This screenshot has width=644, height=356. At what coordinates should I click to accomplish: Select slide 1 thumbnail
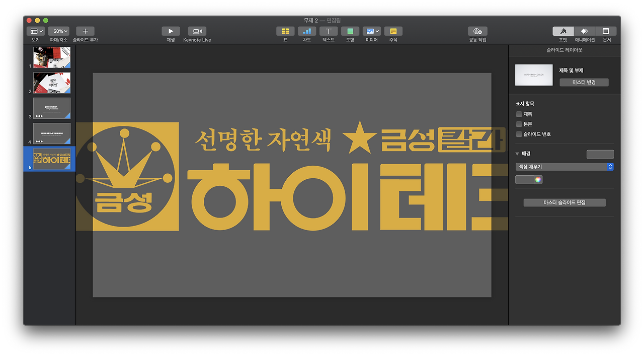tap(52, 57)
